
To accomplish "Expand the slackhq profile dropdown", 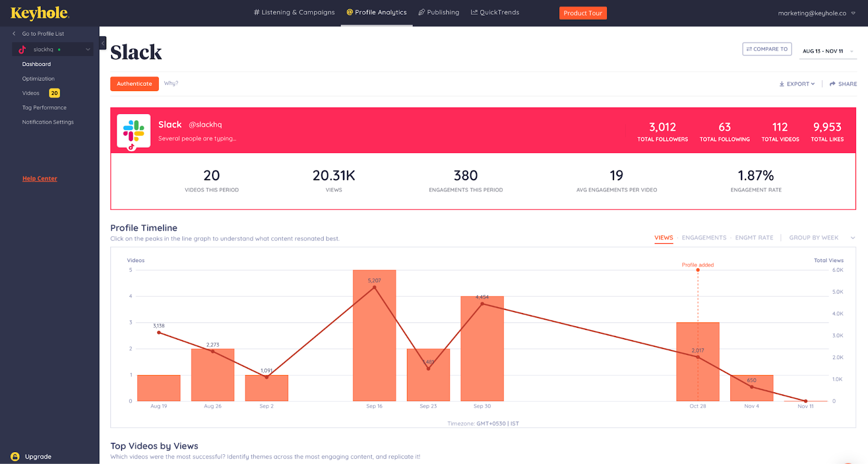I will (x=88, y=49).
